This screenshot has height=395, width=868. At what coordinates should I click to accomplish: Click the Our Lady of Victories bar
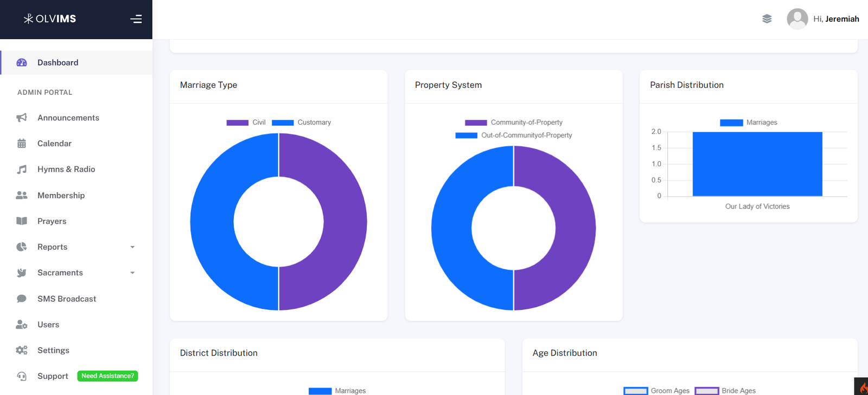(757, 164)
